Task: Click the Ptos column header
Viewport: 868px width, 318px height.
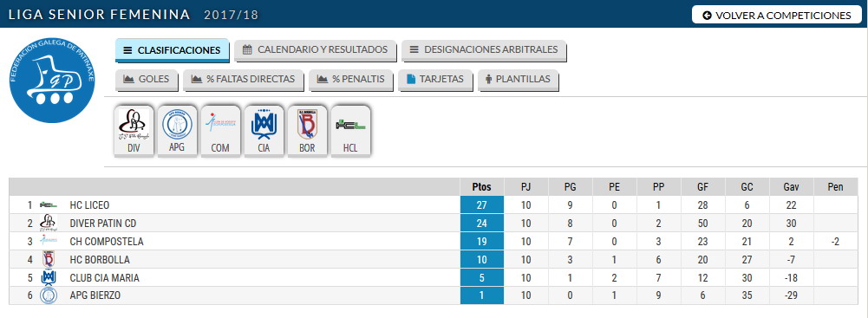Action: [x=481, y=187]
